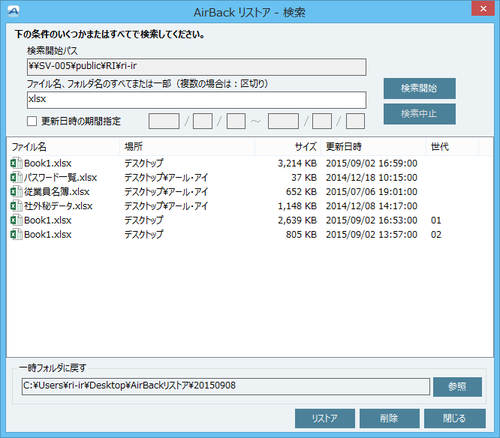Image resolution: width=500 pixels, height=438 pixels.
Task: Click Excel icon beside 社外秘データ.xlsx
Action: [16, 206]
